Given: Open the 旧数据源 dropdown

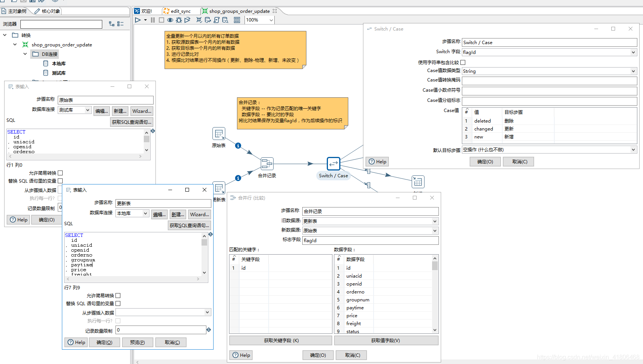Looking at the screenshot, I should (x=435, y=221).
